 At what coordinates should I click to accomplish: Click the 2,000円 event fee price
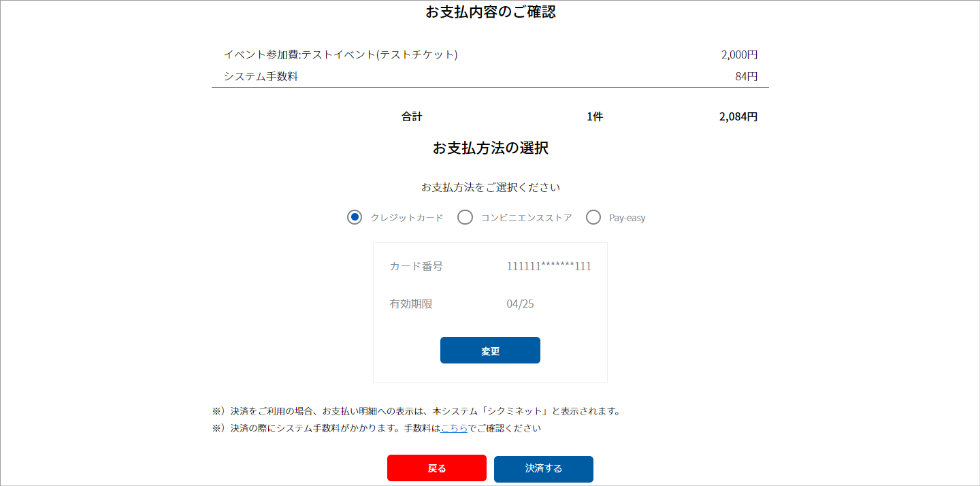point(739,54)
